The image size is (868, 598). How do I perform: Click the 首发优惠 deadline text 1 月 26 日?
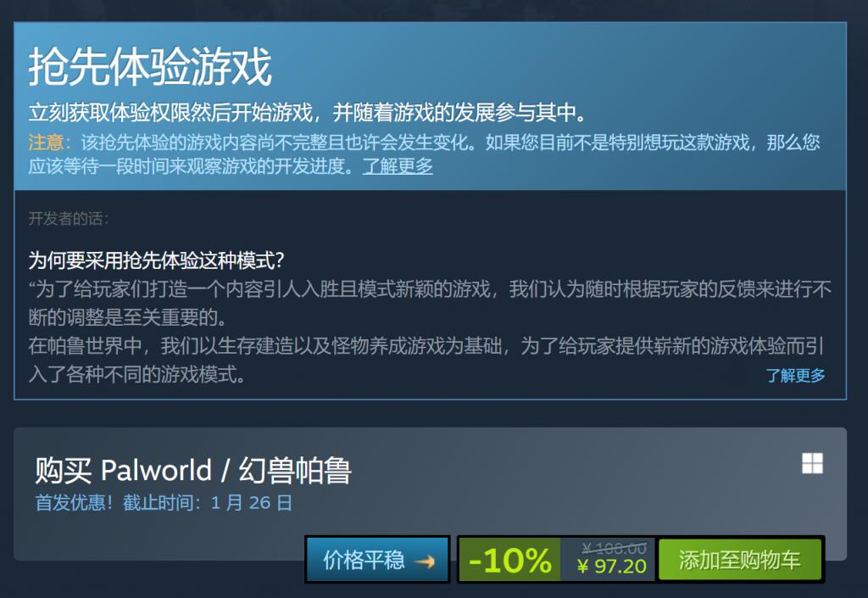click(x=251, y=503)
